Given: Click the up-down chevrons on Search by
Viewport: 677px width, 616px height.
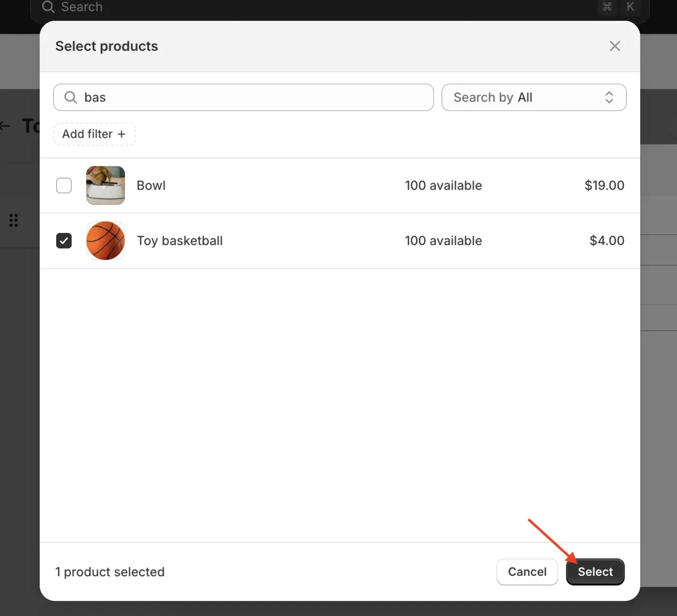Looking at the screenshot, I should 609,97.
